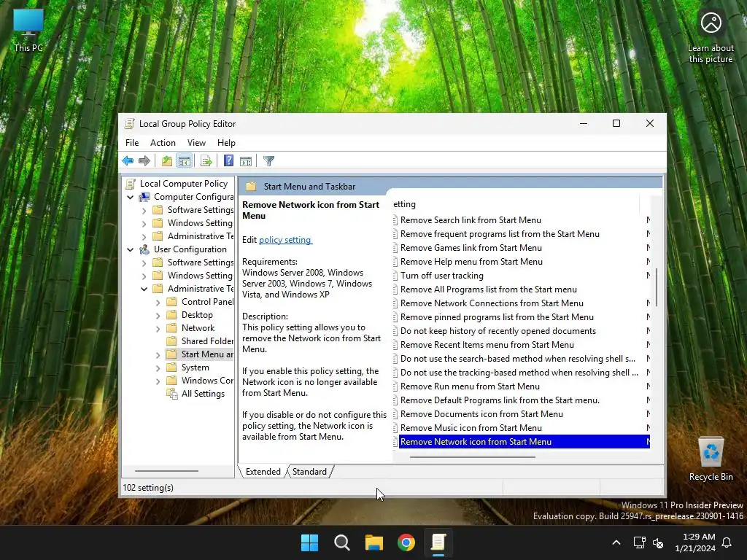Expand the Control Panel tree node

[158, 302]
